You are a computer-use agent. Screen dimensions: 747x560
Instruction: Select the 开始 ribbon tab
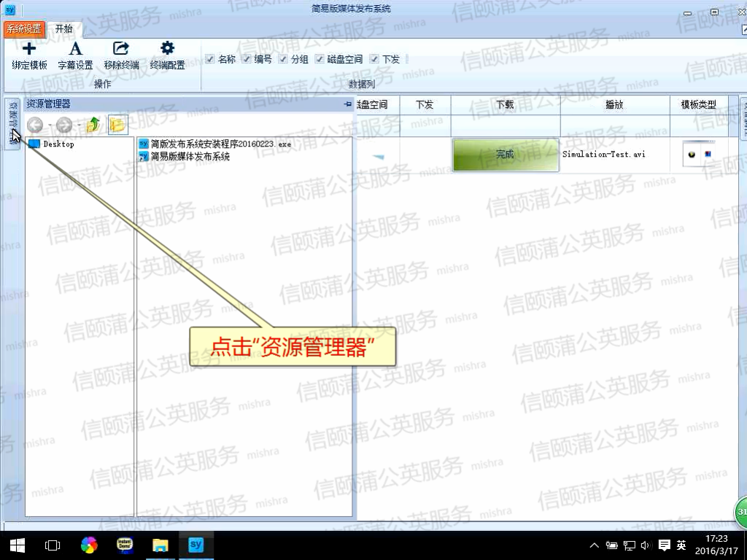pos(64,29)
